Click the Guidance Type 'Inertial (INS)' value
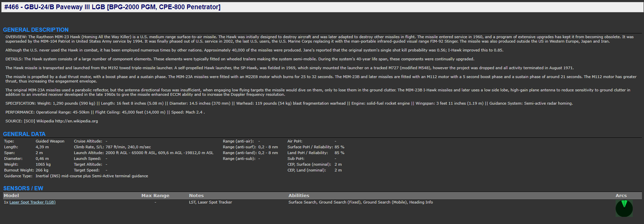Screen dimensions: 644x224 92,176
